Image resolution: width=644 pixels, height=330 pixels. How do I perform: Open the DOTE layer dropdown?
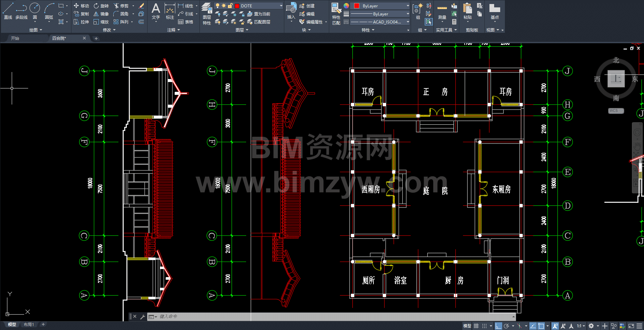[x=281, y=6]
